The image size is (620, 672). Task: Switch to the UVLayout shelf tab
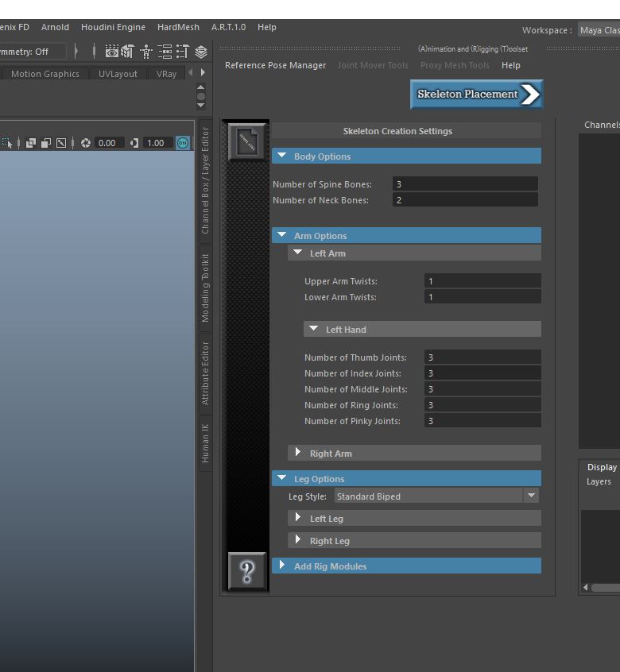point(118,74)
